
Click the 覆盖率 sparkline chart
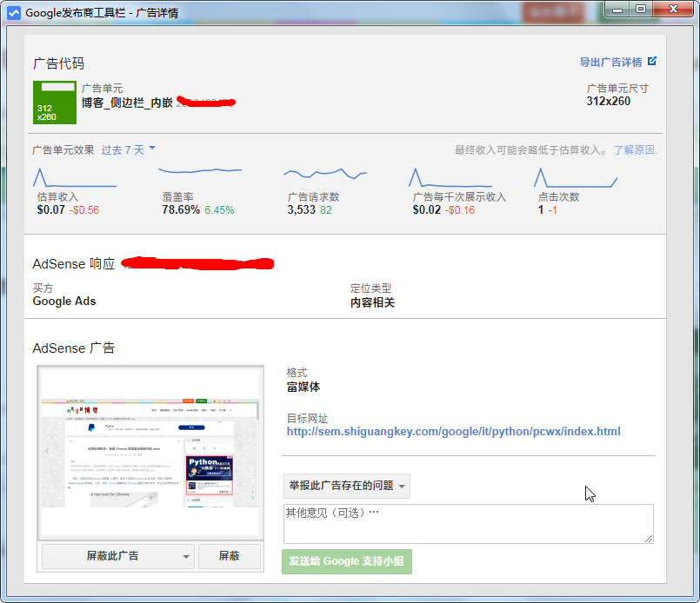coord(202,170)
